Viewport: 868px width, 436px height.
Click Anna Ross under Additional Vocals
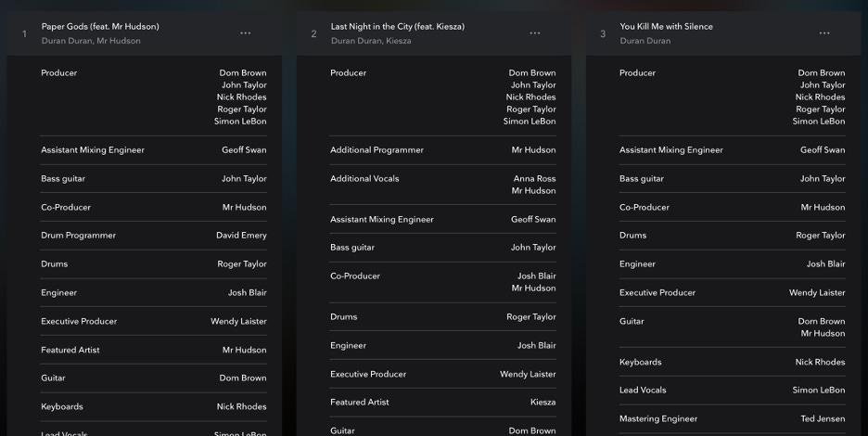pyautogui.click(x=534, y=178)
